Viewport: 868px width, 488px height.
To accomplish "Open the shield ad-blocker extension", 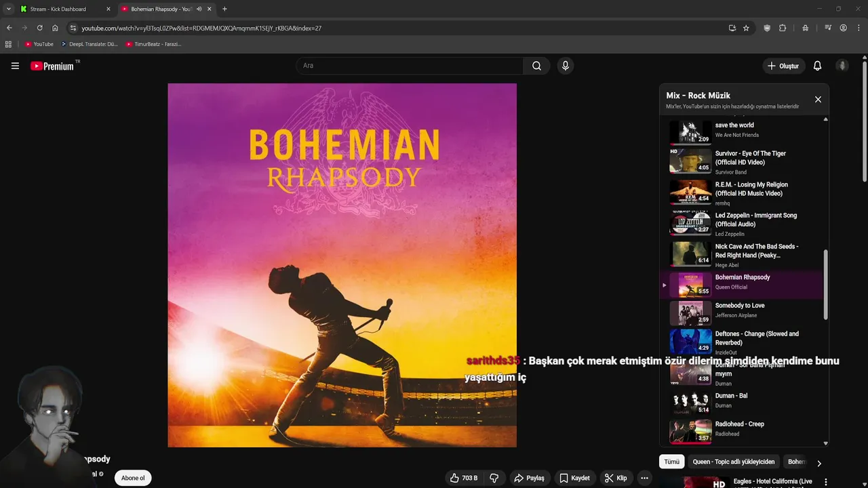I will (767, 28).
